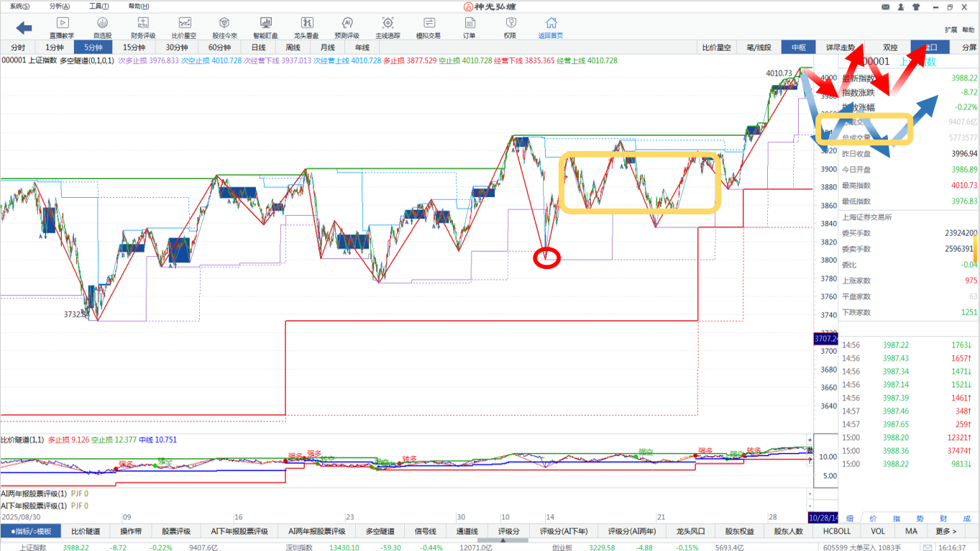The width and height of the screenshot is (980, 551).
Task: Open the 系统(S) menu
Action: (19, 6)
